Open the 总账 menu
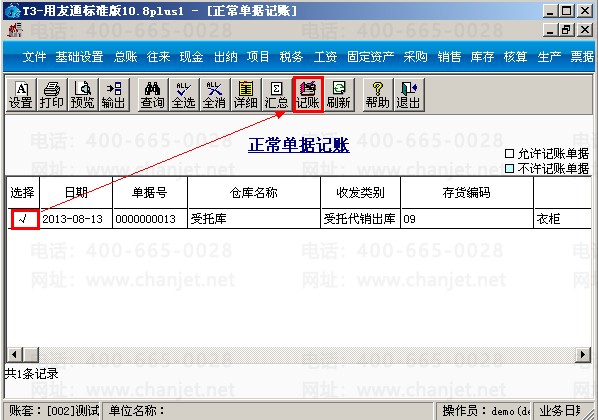This screenshot has height=420, width=598. [x=125, y=57]
